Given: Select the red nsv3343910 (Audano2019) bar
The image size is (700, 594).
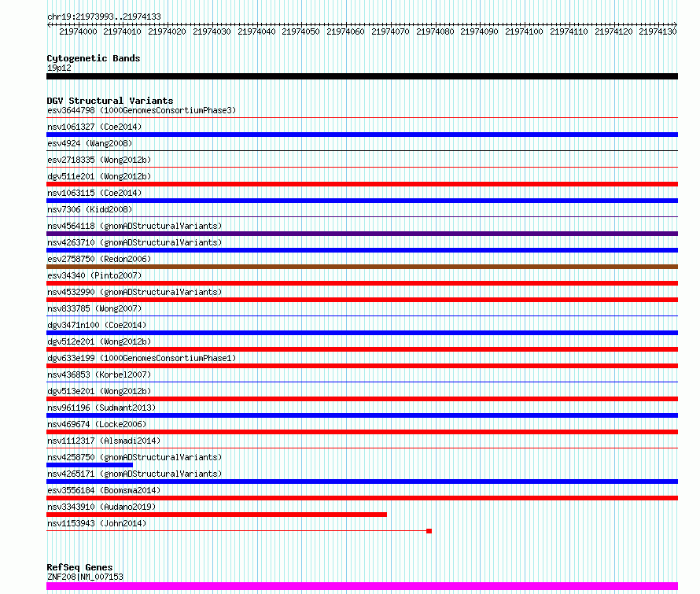Looking at the screenshot, I should point(216,515).
